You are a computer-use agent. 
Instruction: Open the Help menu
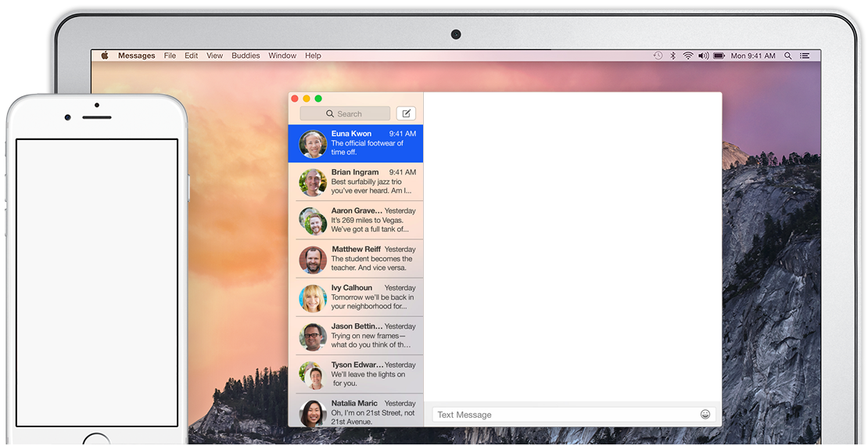(313, 56)
